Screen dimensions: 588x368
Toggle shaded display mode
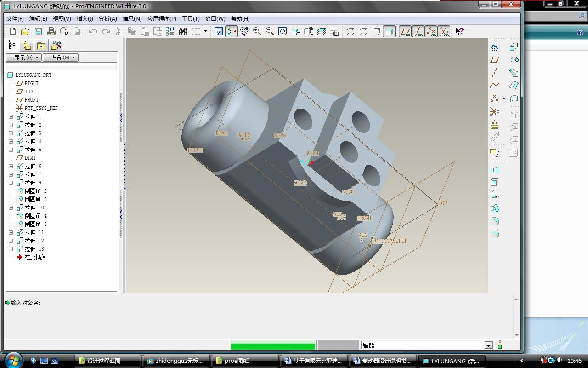[389, 31]
